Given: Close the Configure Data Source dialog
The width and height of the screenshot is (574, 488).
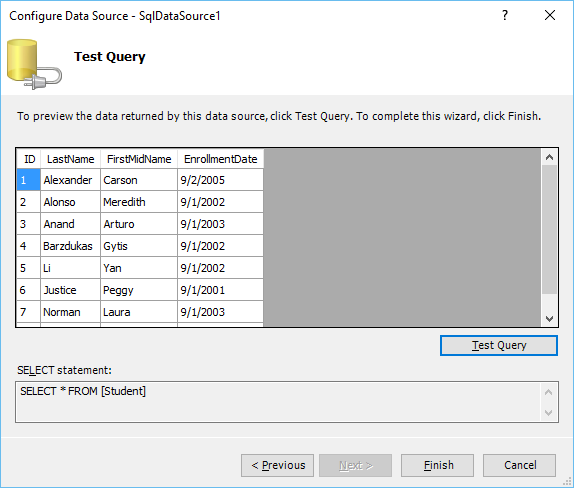Looking at the screenshot, I should click(x=550, y=15).
